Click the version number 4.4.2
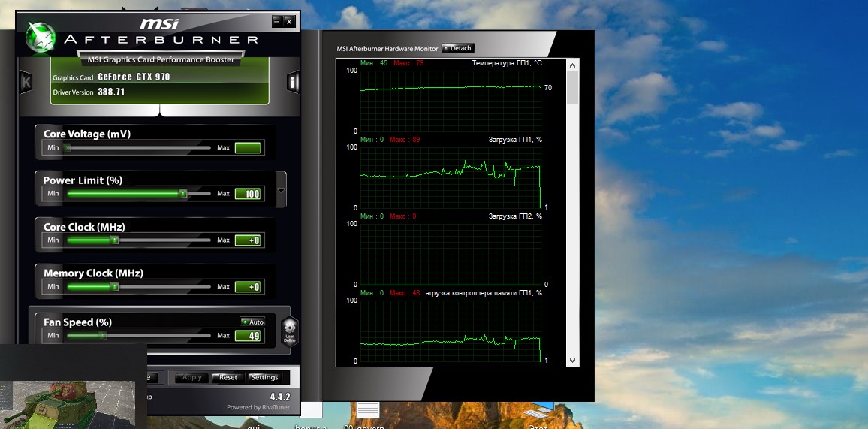The image size is (868, 429). tap(279, 397)
